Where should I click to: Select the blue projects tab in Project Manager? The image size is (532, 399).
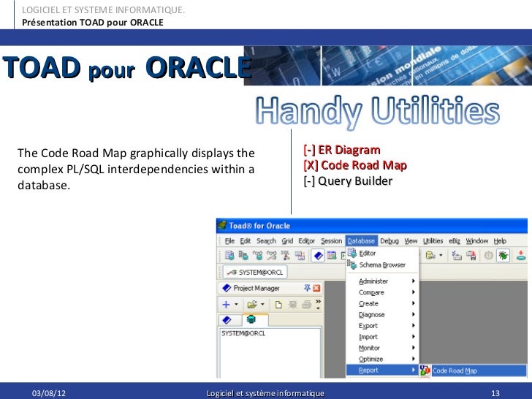coord(229,320)
